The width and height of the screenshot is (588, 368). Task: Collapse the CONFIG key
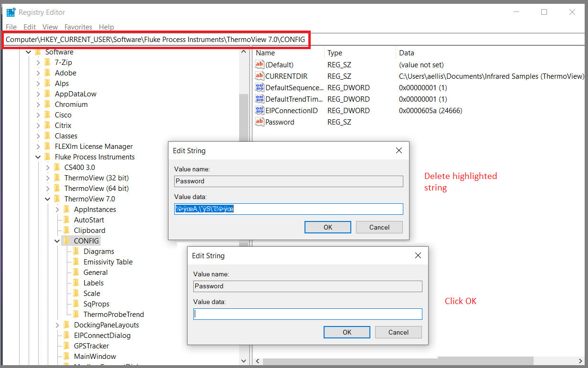[57, 241]
